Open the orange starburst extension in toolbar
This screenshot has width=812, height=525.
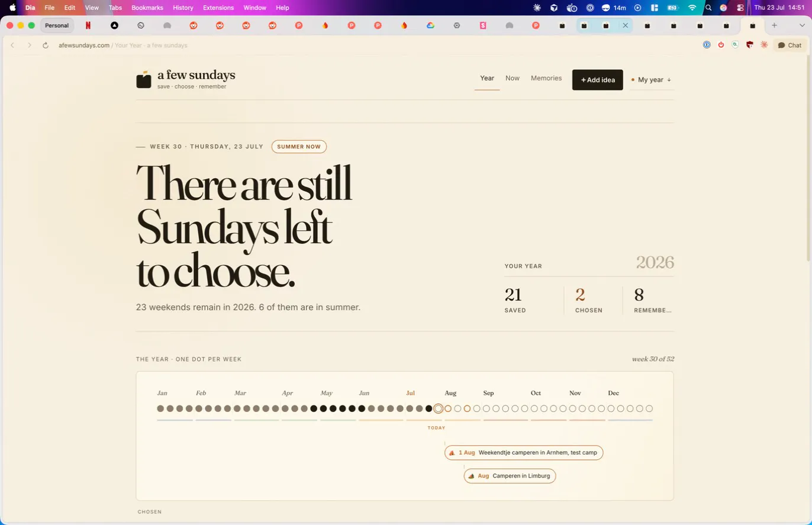click(764, 45)
